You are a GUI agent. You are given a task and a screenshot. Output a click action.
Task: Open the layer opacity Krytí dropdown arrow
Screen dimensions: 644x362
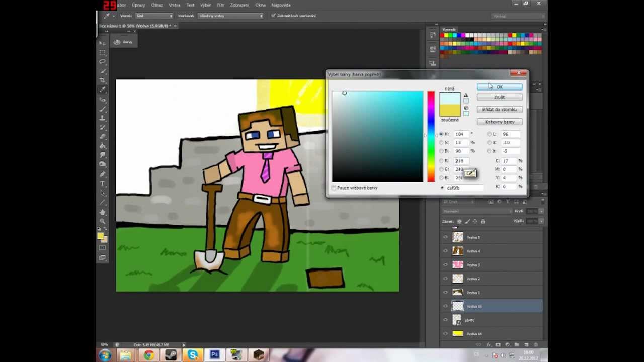[x=541, y=211]
